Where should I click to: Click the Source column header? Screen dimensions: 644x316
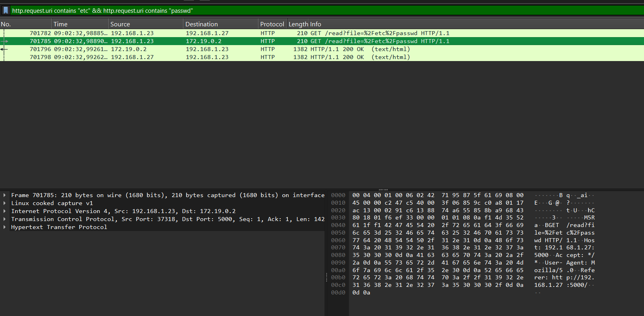(120, 24)
